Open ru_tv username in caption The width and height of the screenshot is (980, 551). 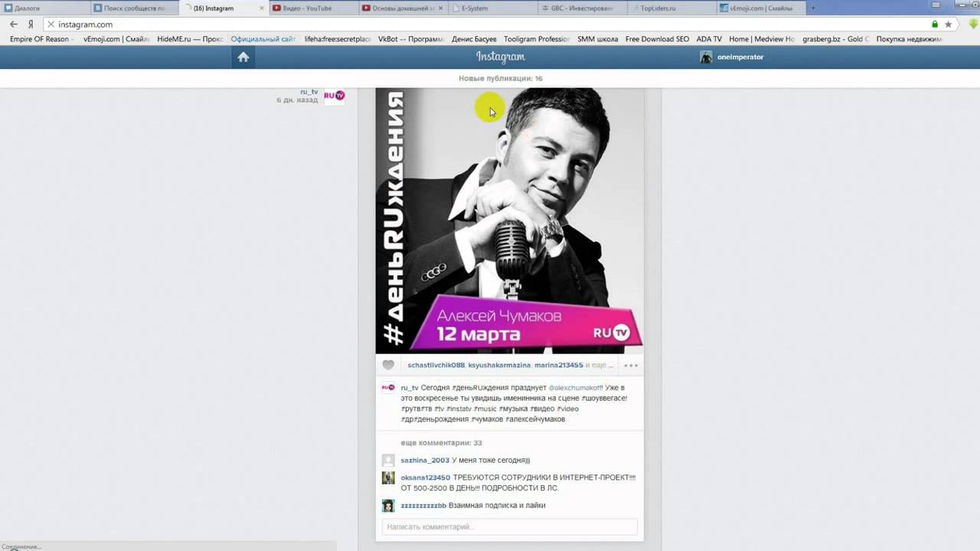tap(410, 388)
